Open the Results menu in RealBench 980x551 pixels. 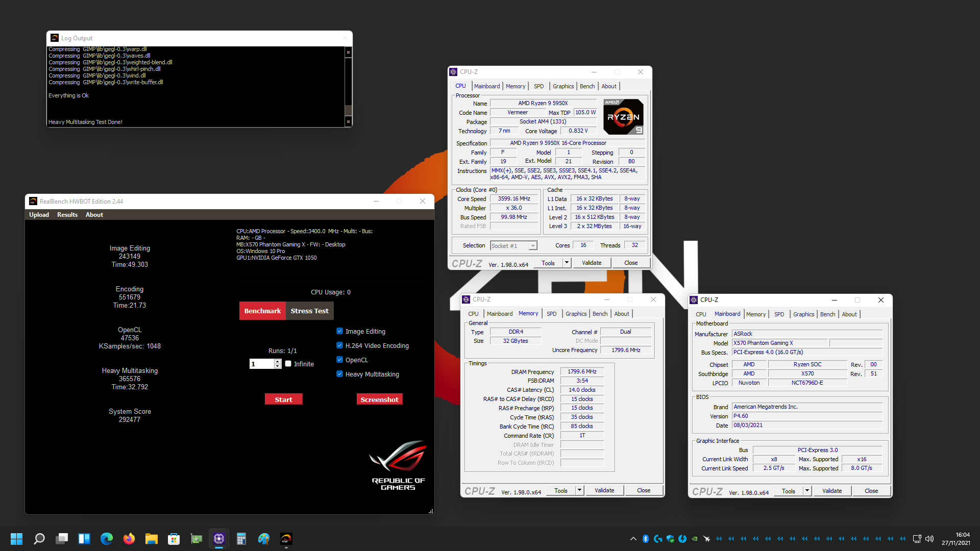pos(67,215)
